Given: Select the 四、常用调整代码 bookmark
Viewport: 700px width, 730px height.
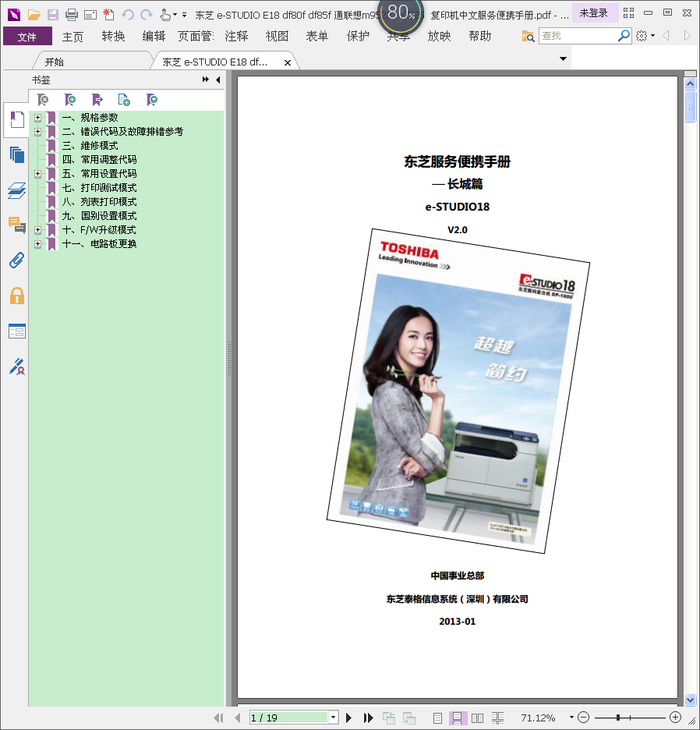Looking at the screenshot, I should (x=99, y=160).
